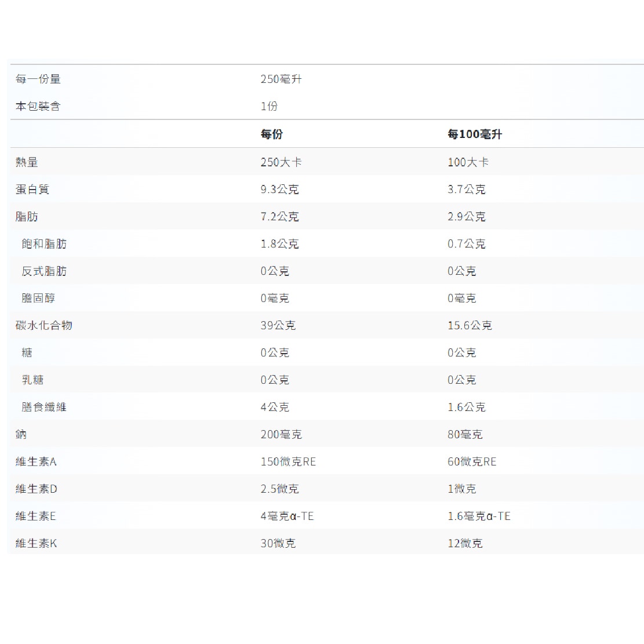Click the 250毫升 serving size value
The height and width of the screenshot is (644, 644).
pyautogui.click(x=281, y=79)
